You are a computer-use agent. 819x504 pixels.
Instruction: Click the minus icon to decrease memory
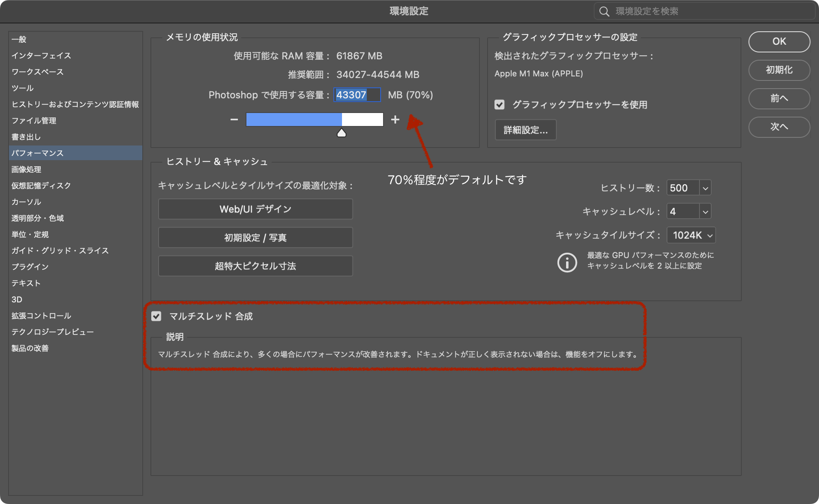[234, 119]
